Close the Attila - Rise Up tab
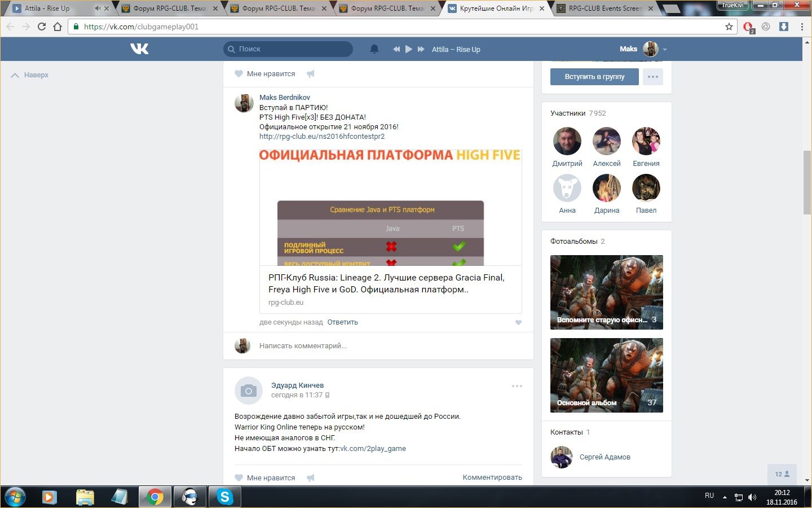The image size is (812, 508). (x=107, y=8)
